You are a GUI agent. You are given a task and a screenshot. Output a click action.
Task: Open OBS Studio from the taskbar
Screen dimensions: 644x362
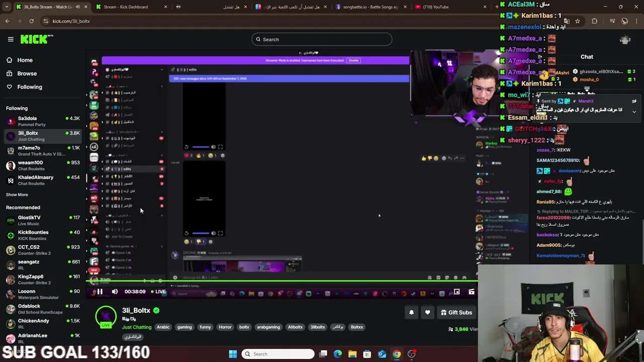tap(412, 354)
